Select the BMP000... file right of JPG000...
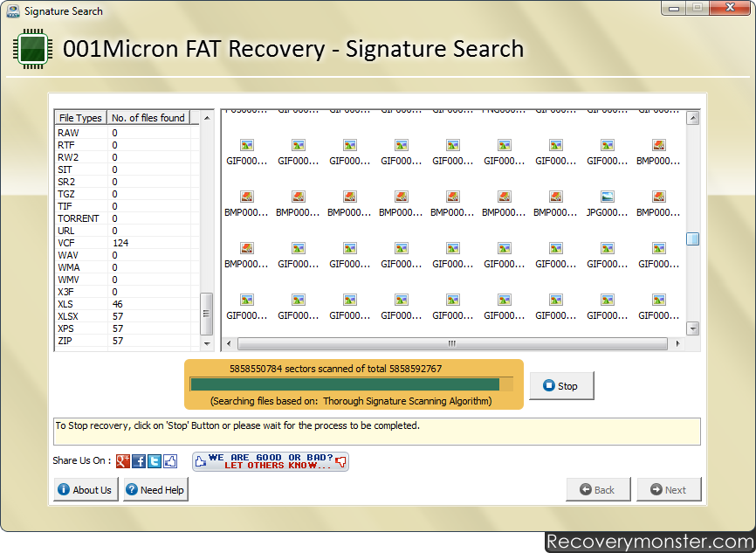Viewport: 756px width, 553px height. pyautogui.click(x=658, y=204)
